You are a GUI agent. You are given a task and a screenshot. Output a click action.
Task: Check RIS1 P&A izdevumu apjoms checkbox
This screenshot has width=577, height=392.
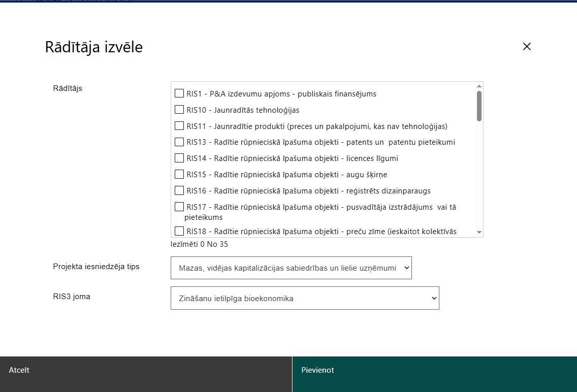[x=179, y=93]
